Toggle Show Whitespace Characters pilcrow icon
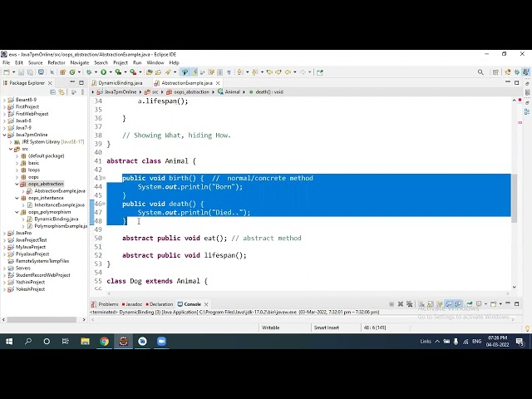532x399 pixels. [x=229, y=72]
